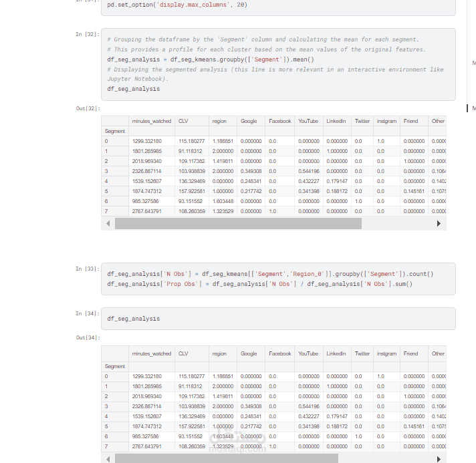Click value 2767.643791 in Out[32] table
476x463 pixels.
(x=147, y=211)
